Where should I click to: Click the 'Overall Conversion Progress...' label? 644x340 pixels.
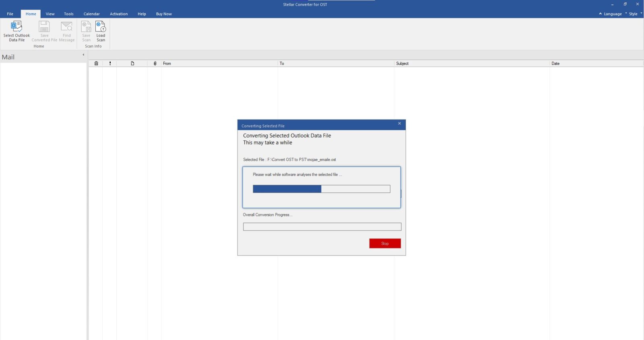pos(268,215)
